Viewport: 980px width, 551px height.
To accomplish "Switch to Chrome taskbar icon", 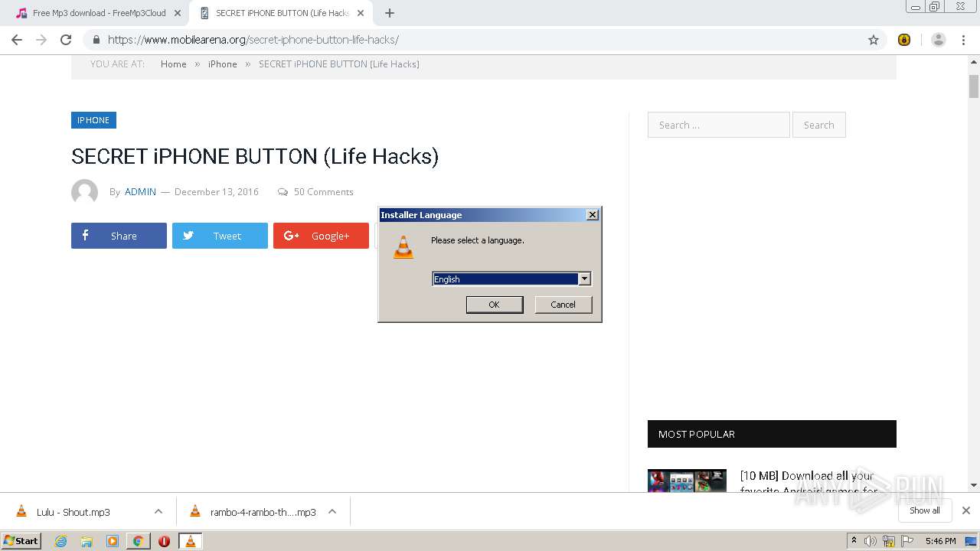I will 138,541.
